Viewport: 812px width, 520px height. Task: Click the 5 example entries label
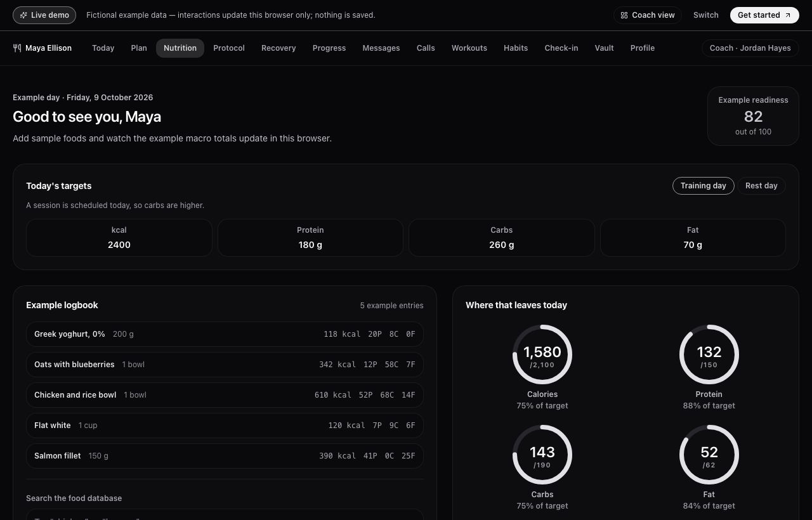click(391, 306)
